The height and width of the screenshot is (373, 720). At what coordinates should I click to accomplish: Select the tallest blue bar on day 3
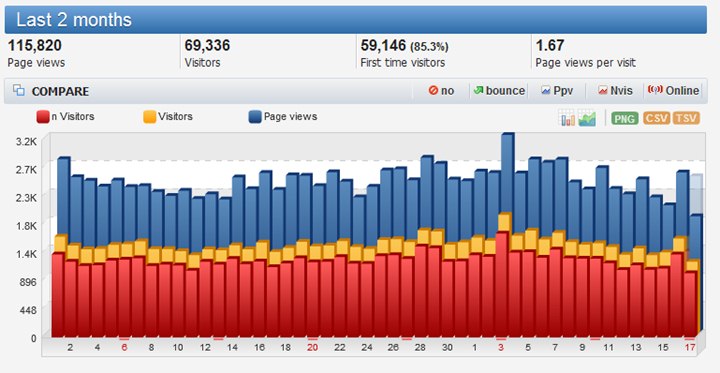click(x=508, y=174)
